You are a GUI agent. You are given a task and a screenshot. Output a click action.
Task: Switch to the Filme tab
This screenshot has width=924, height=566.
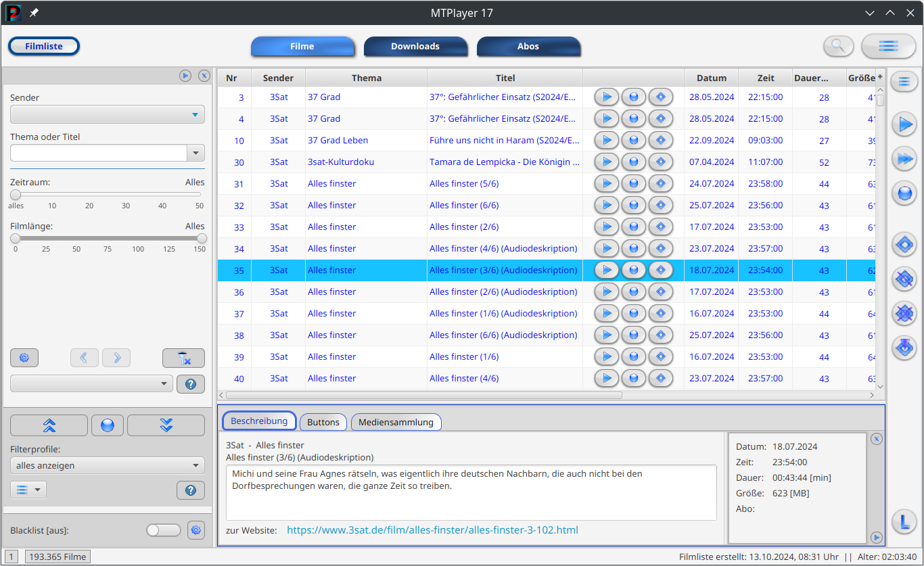coord(302,46)
